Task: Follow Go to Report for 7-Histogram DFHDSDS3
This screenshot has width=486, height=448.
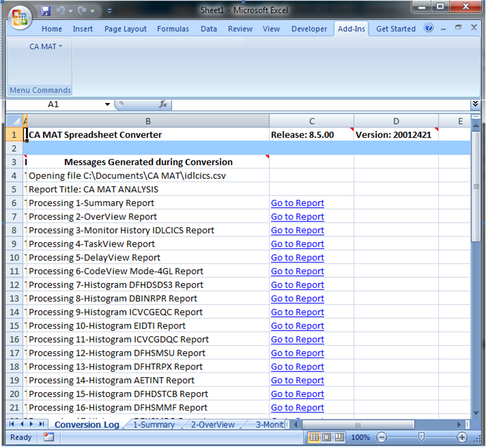Action: click(x=298, y=285)
